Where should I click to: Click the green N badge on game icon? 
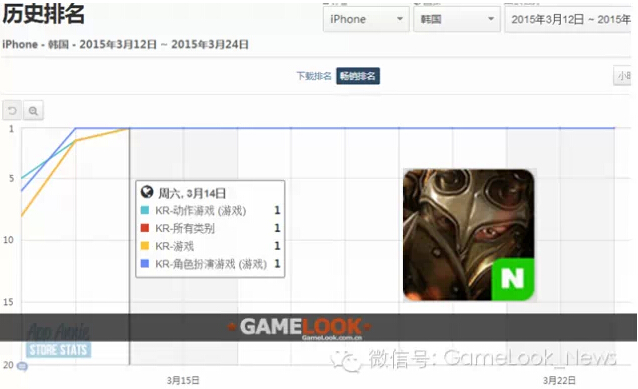pos(513,279)
